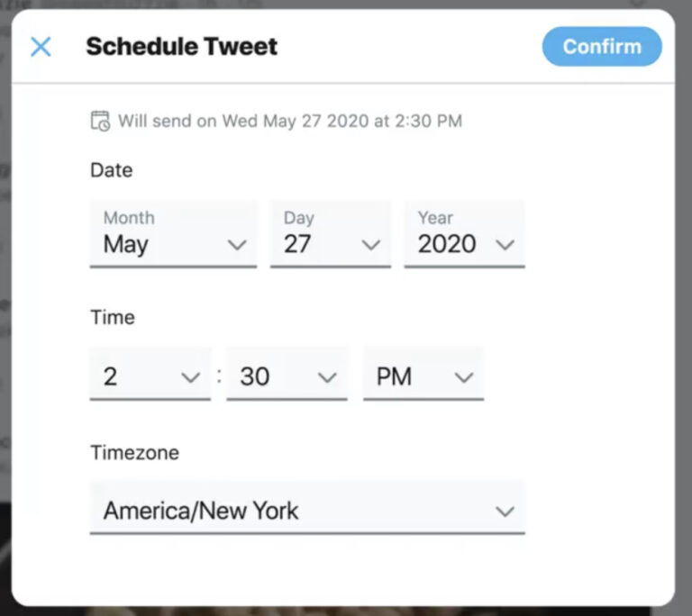Image resolution: width=692 pixels, height=616 pixels.
Task: Click the Day chevron arrow
Action: [370, 245]
